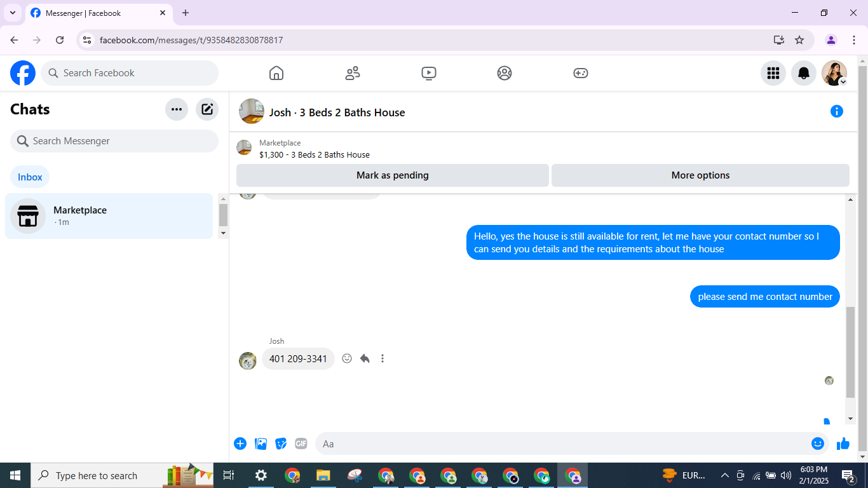Open the Facebook logo home link
The width and height of the screenshot is (868, 488).
(x=23, y=73)
